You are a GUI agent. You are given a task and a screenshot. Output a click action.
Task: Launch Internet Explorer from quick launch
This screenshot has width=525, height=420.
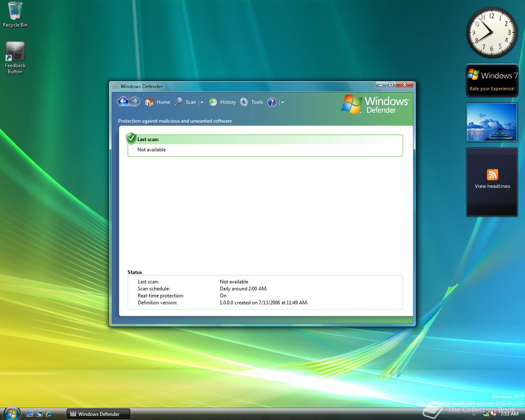(x=49, y=414)
